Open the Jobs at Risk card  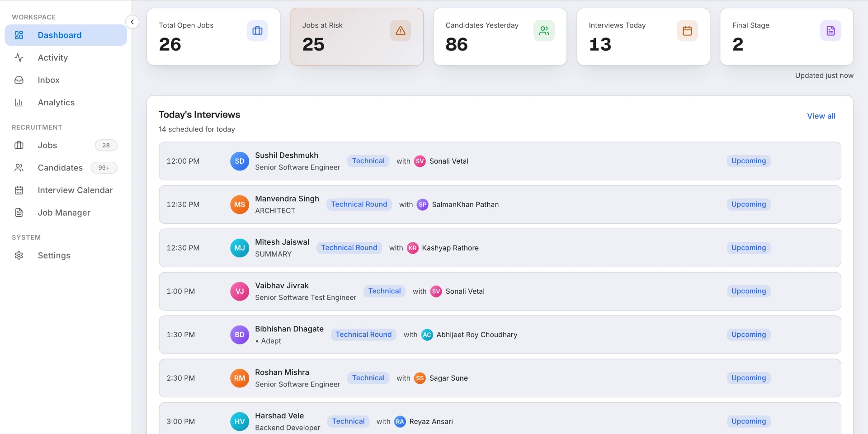357,37
